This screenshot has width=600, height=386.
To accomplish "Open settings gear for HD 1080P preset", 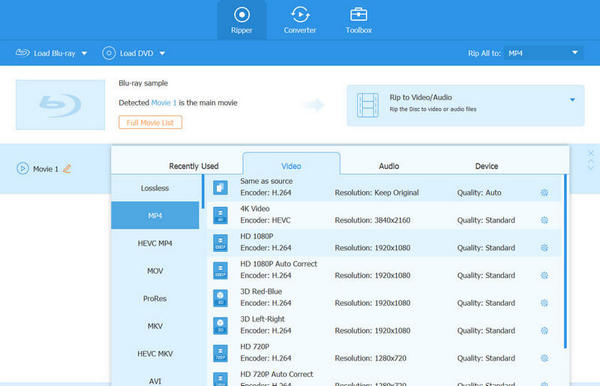I will click(x=544, y=248).
